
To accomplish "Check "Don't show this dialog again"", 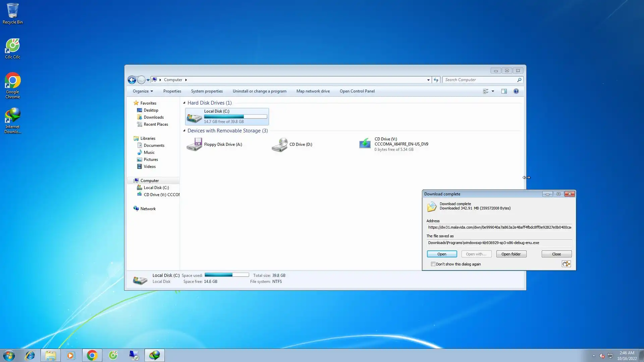I will click(433, 264).
